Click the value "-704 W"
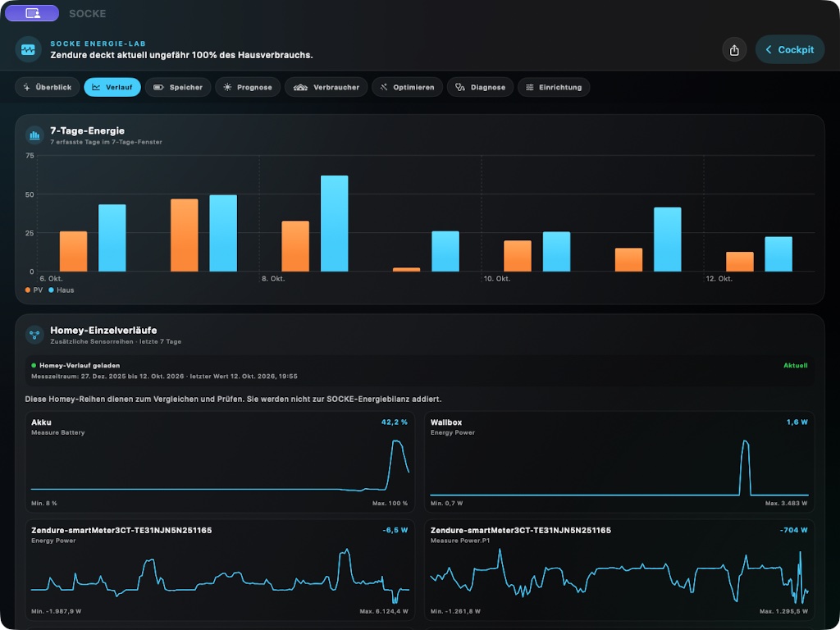The image size is (840, 630). coord(794,531)
